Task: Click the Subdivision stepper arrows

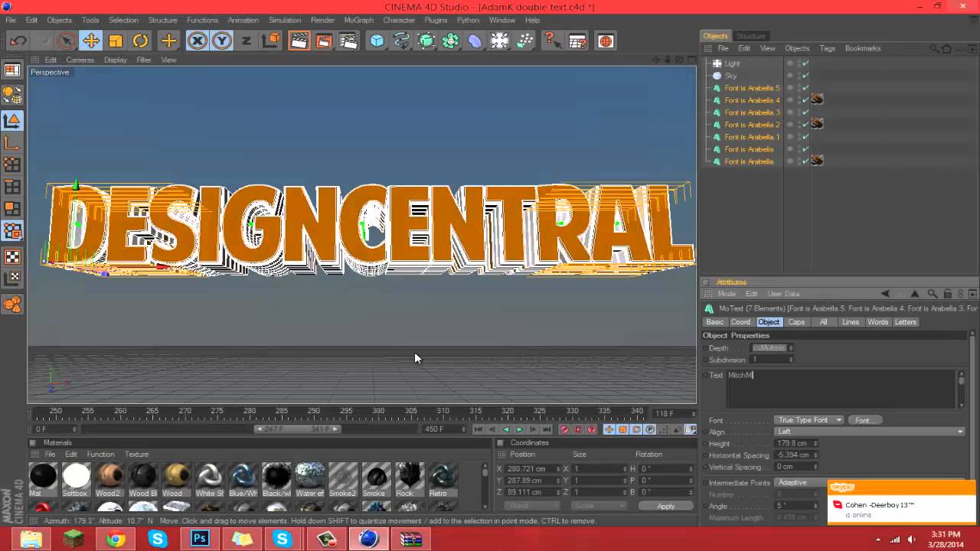Action: click(x=791, y=360)
